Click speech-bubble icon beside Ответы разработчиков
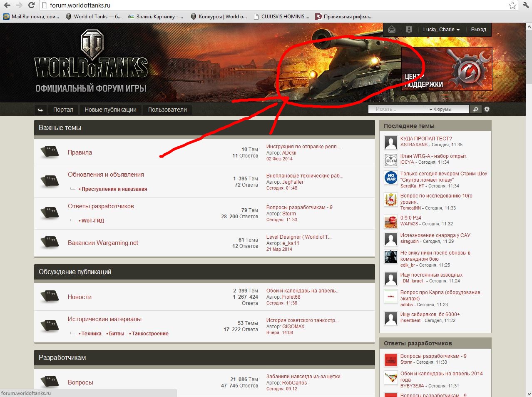 click(50, 212)
